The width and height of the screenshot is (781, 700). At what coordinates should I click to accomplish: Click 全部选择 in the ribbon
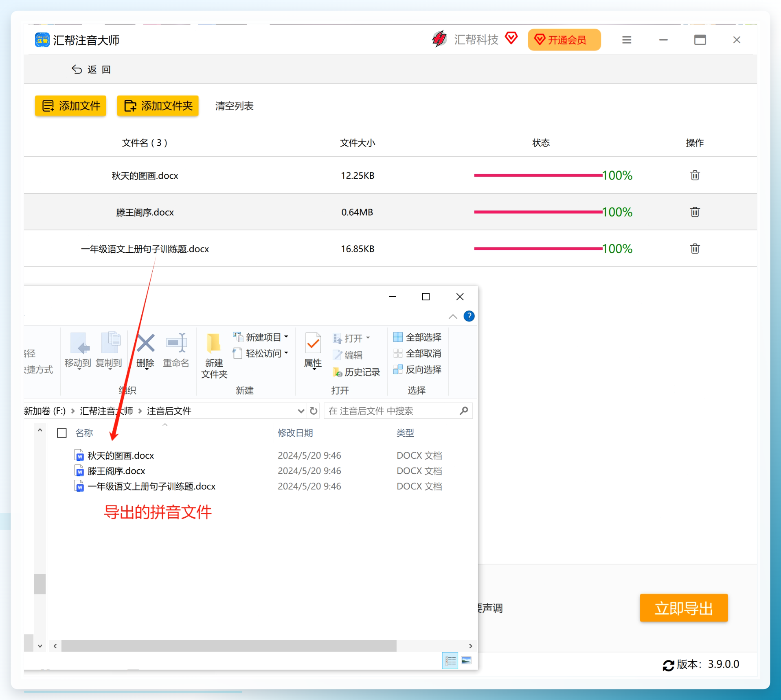417,337
